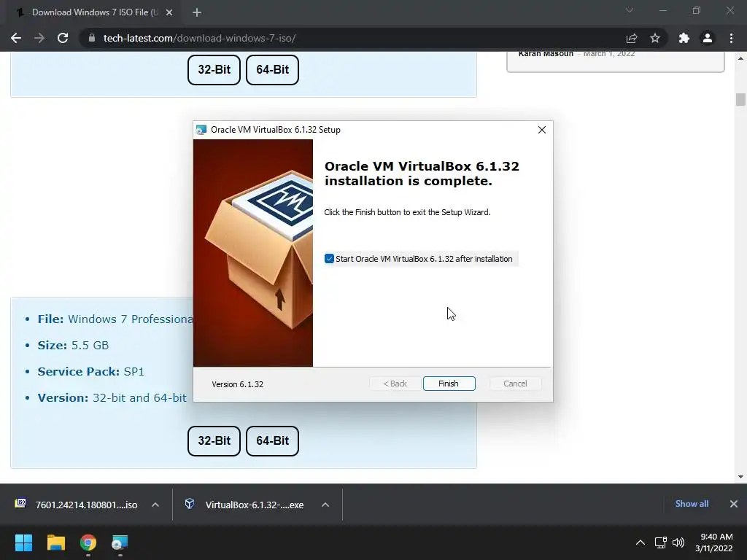Screen dimensions: 747x560
Task: Click the upper 64-Bit download button
Action: pos(273,69)
